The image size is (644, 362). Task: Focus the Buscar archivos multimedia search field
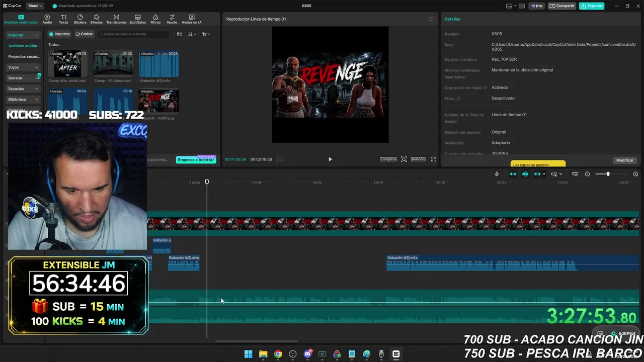click(x=134, y=34)
